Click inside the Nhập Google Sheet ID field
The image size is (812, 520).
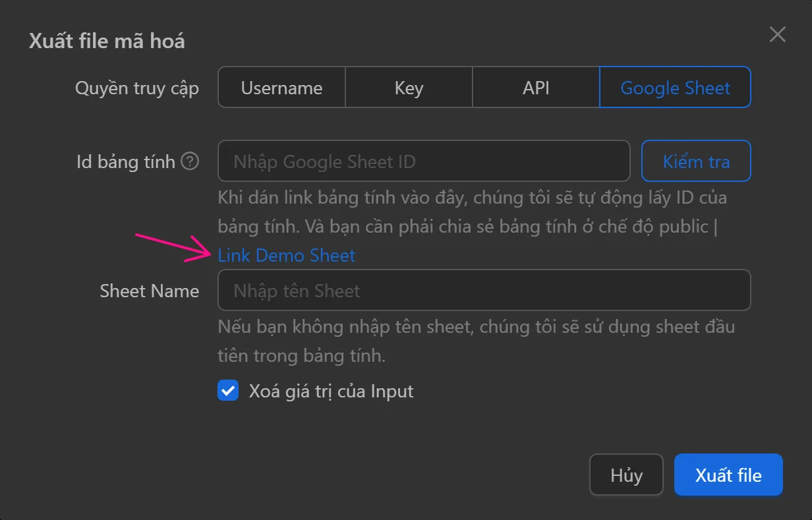click(x=424, y=161)
